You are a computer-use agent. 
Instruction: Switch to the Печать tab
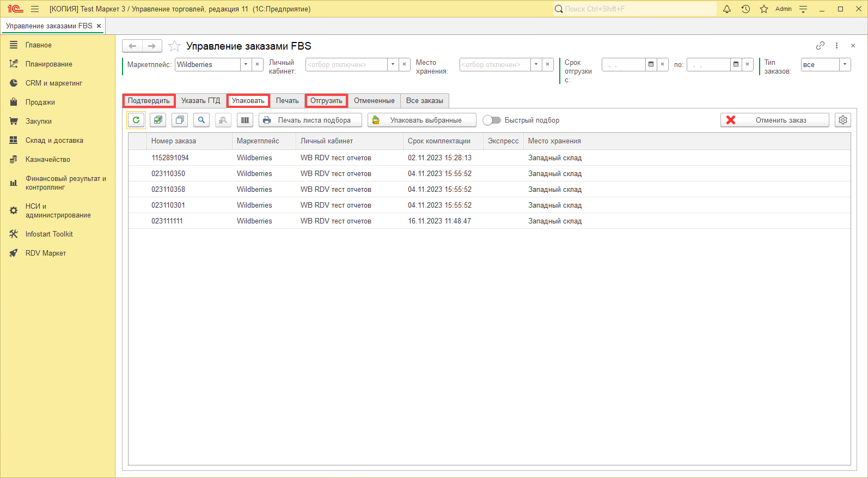pos(287,100)
